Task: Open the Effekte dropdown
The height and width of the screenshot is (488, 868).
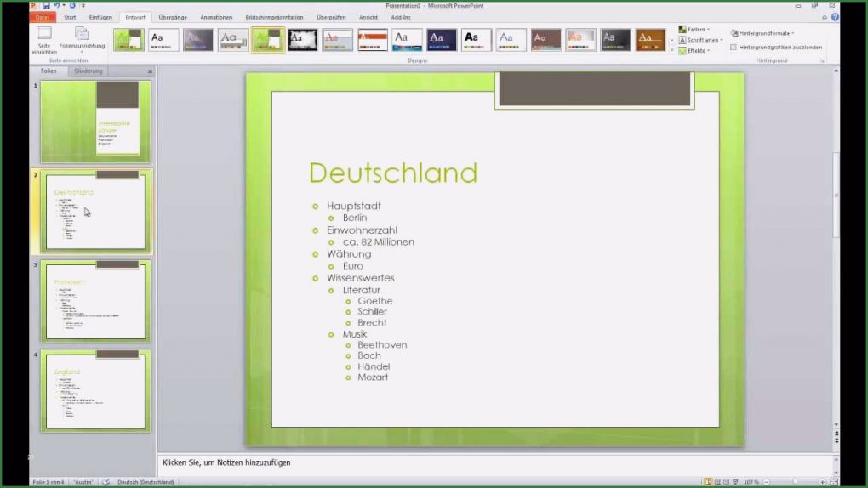Action: coord(694,50)
